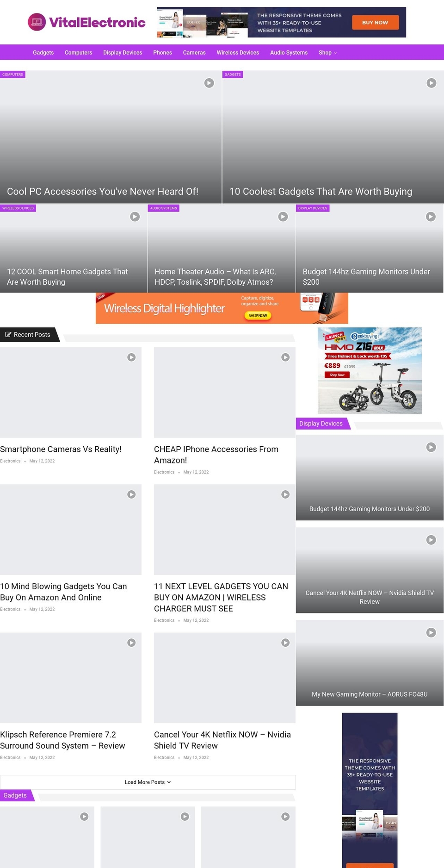The width and height of the screenshot is (444, 868).
Task: Click play icon on Klipsch Reference Premiere thumbnail
Action: click(x=131, y=643)
